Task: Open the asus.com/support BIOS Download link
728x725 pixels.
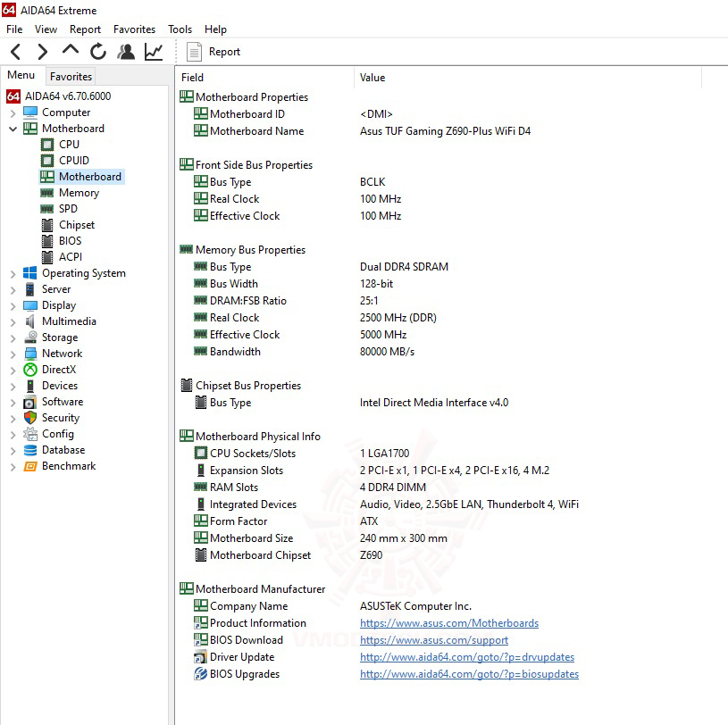Action: [x=433, y=640]
